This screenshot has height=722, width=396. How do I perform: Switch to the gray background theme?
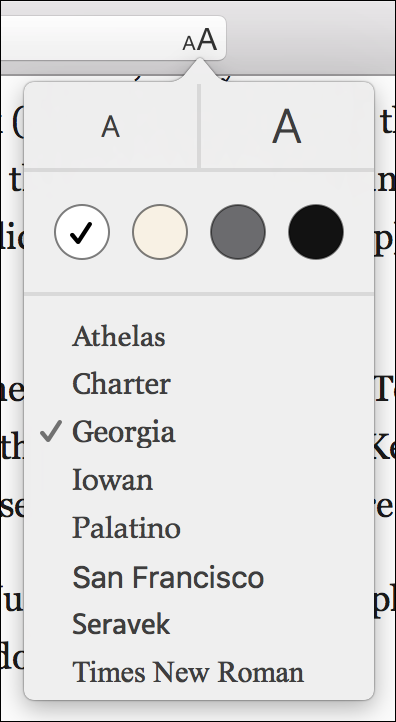tap(238, 232)
